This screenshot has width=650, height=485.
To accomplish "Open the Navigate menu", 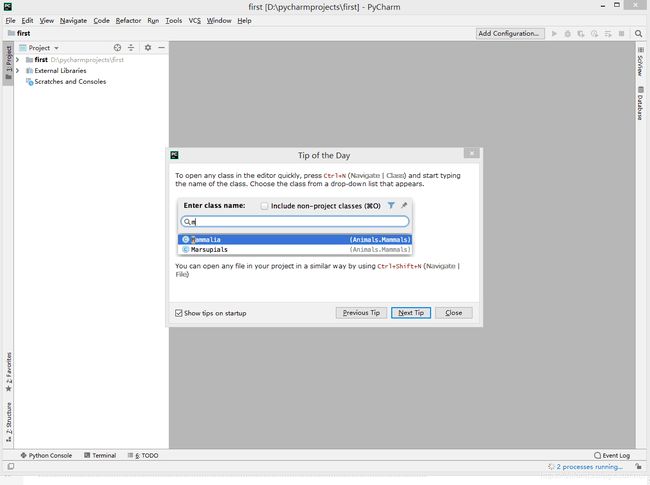I will 73,20.
